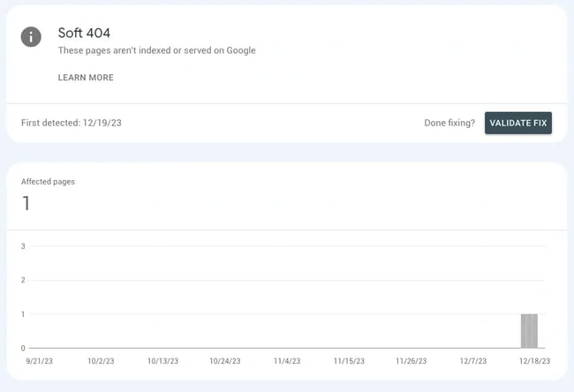This screenshot has height=392, width=574.
Task: Select the Affected pages label
Action: [48, 182]
